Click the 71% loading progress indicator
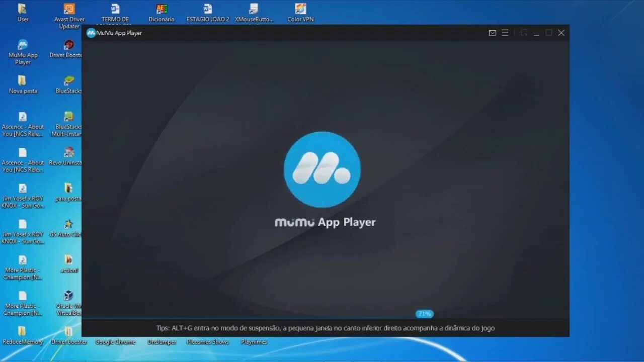 (x=425, y=314)
